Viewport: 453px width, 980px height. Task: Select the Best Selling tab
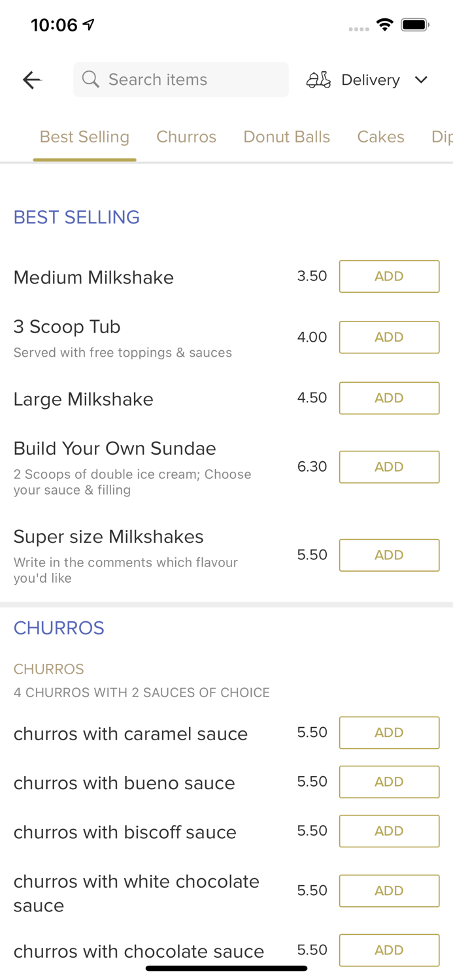click(84, 137)
